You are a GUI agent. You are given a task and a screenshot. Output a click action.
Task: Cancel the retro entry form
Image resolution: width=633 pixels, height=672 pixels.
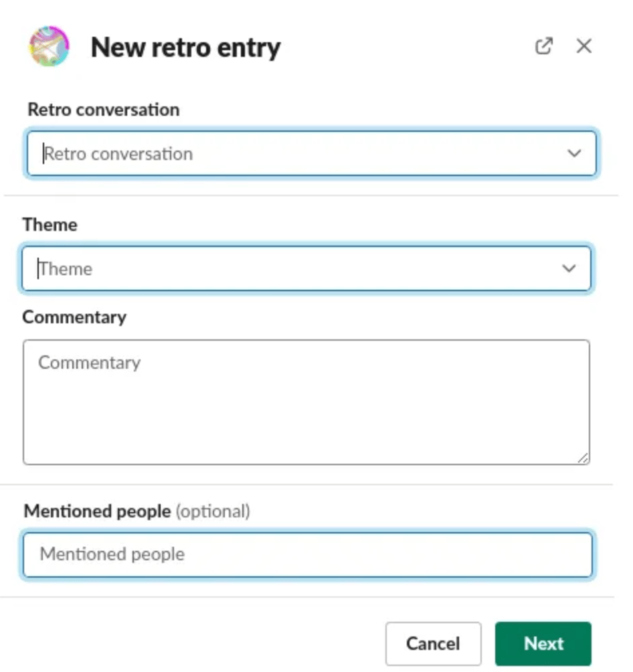point(433,644)
